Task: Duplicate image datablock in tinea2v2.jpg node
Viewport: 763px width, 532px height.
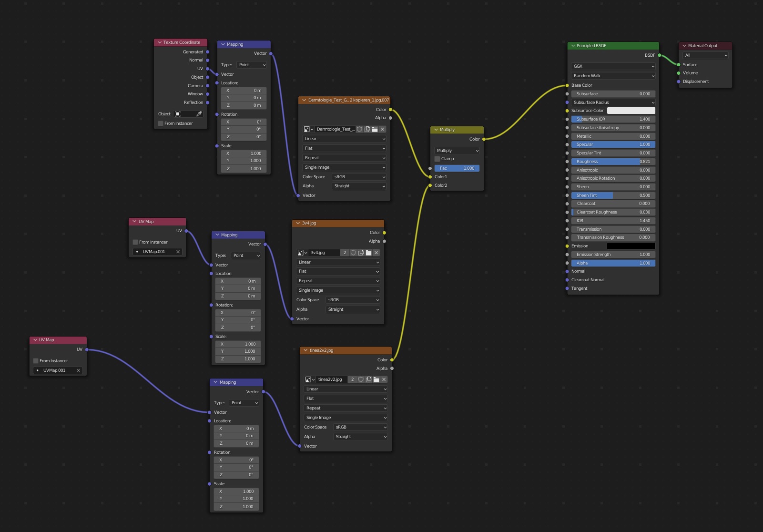Action: (x=368, y=379)
